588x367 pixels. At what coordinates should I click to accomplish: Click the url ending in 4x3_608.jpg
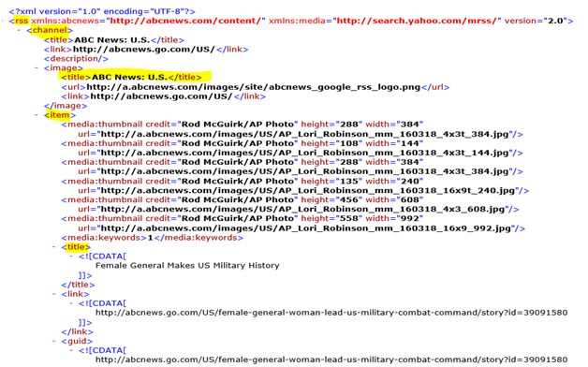coord(299,209)
